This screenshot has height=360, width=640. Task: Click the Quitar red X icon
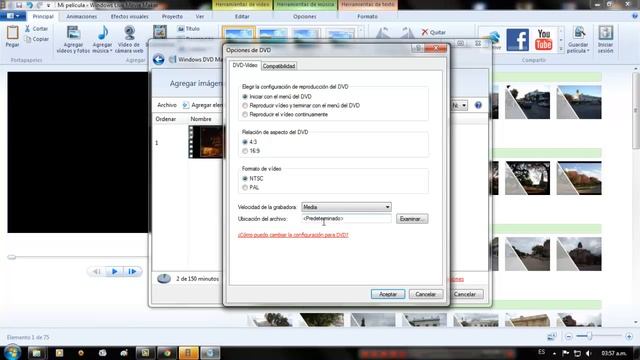tap(425, 32)
